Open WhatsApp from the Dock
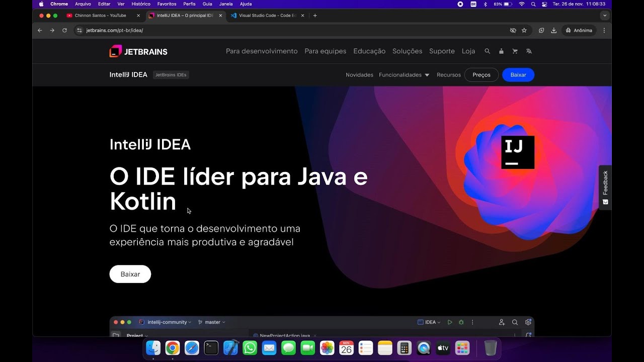 pos(250,347)
